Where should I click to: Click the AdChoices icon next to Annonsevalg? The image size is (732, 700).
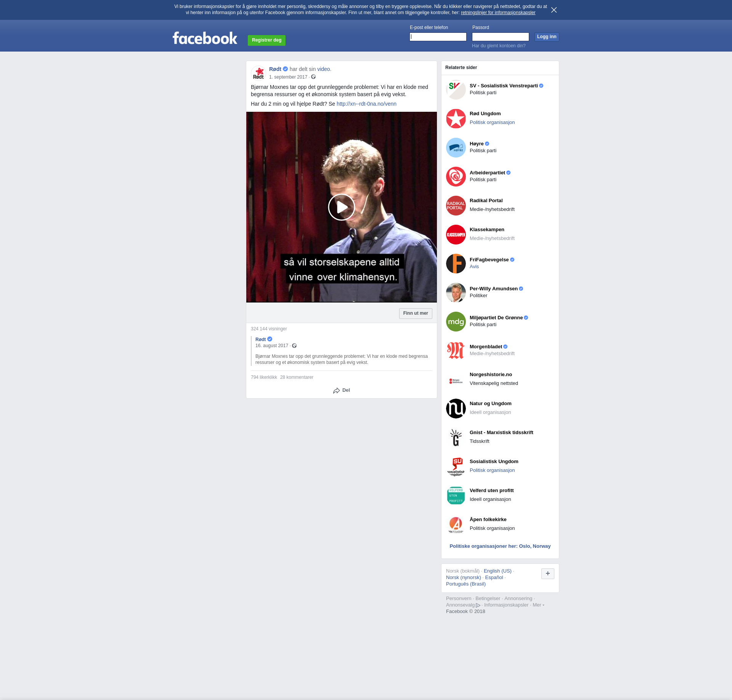[478, 605]
